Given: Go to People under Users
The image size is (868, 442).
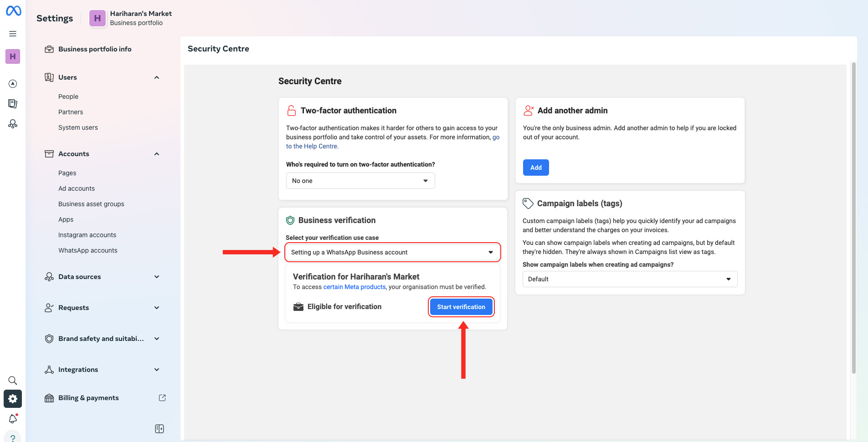Looking at the screenshot, I should pos(68,97).
